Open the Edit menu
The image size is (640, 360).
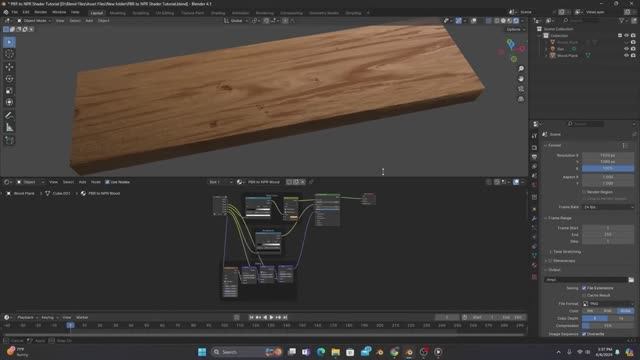click(x=26, y=12)
